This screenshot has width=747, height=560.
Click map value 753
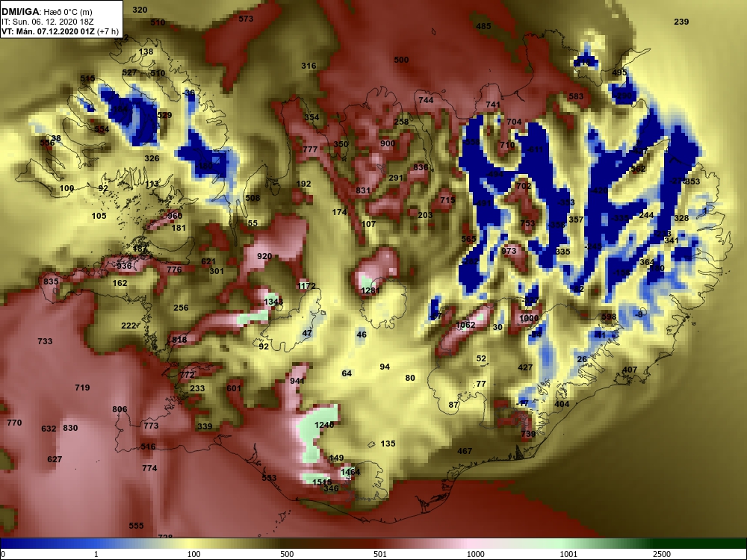pos(528,223)
